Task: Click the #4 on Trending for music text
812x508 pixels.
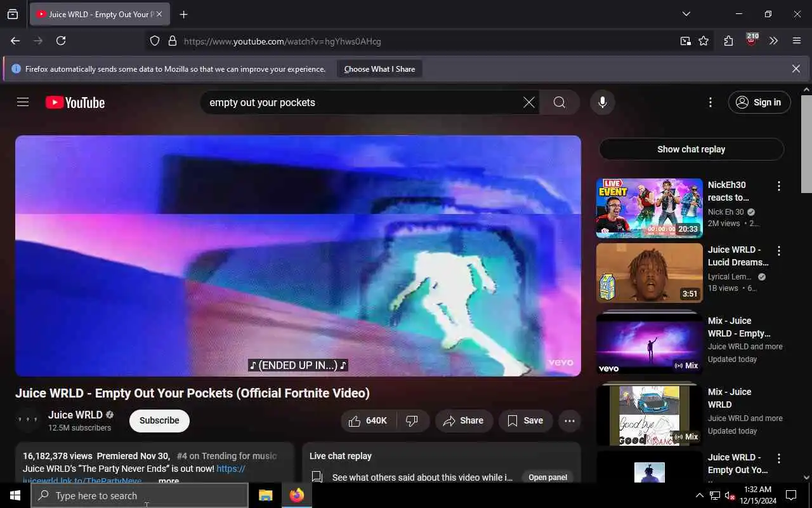Action: pyautogui.click(x=226, y=456)
